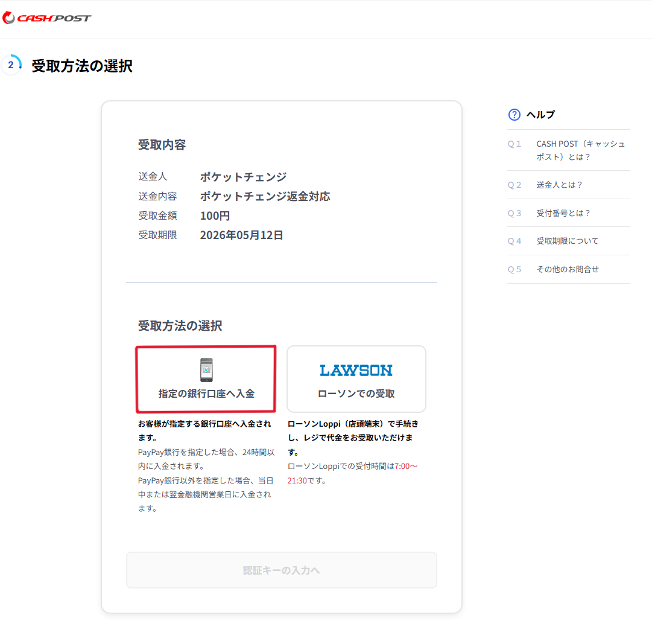Select 指定の銀行口座へ入金 option
This screenshot has width=652, height=644.
tap(206, 379)
